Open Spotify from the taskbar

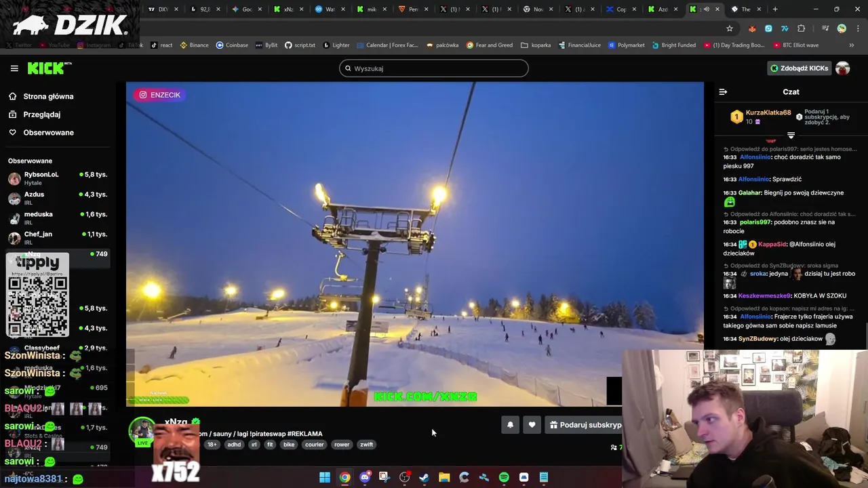[x=504, y=477]
